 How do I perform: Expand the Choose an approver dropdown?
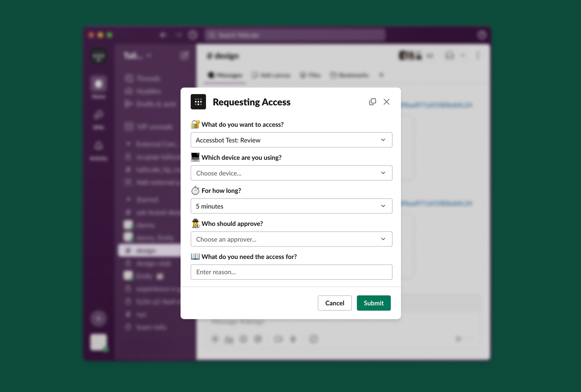[291, 239]
